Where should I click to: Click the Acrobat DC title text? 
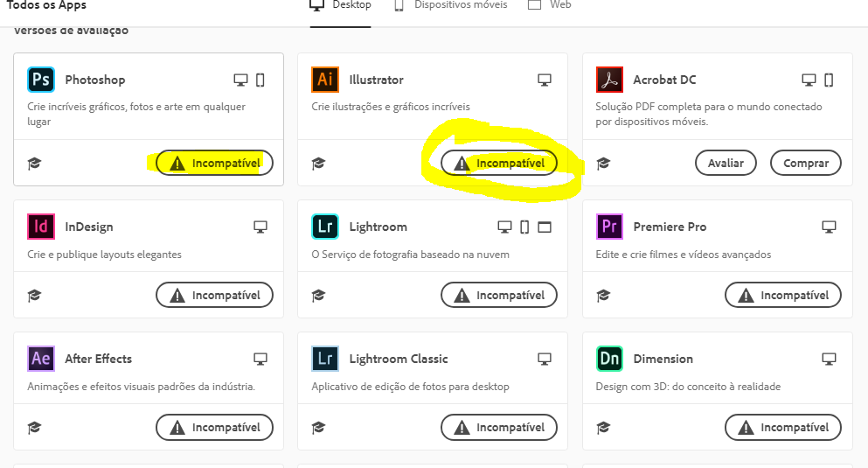[665, 80]
